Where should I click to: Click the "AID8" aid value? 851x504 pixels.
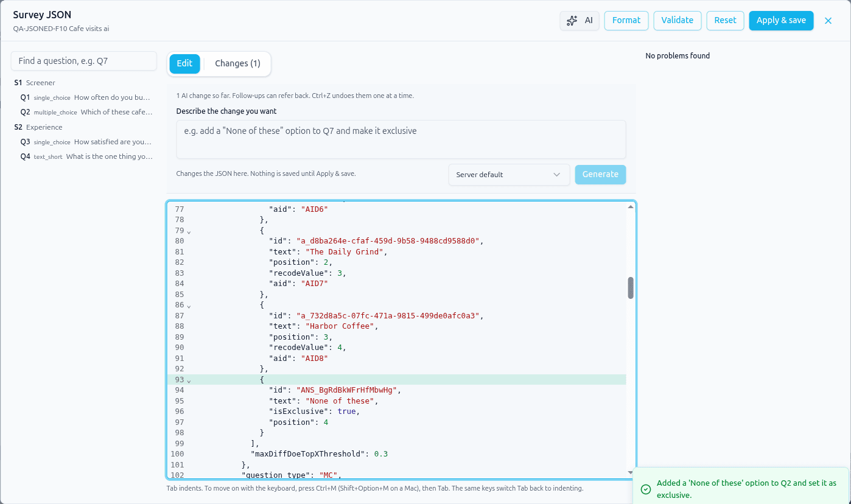pyautogui.click(x=315, y=359)
